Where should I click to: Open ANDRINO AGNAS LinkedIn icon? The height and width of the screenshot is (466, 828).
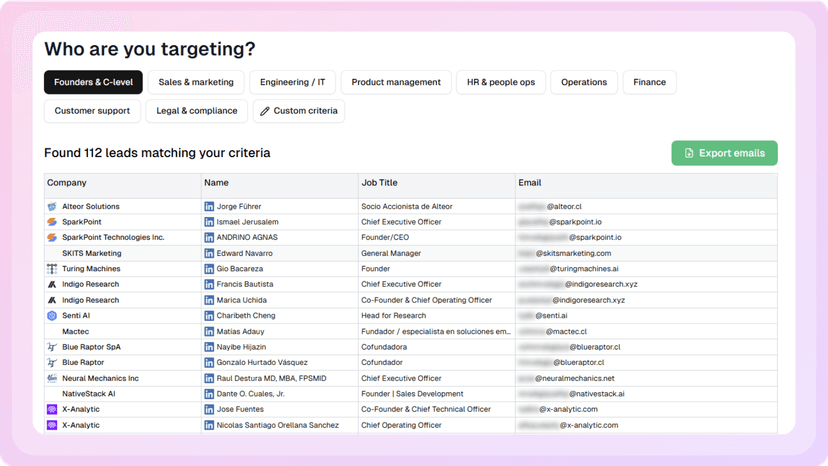point(209,238)
